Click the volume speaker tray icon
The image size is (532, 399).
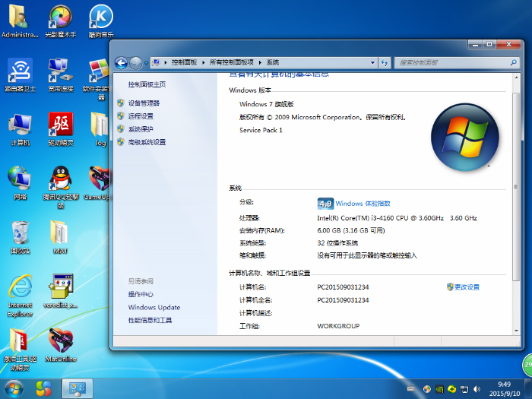(x=478, y=389)
